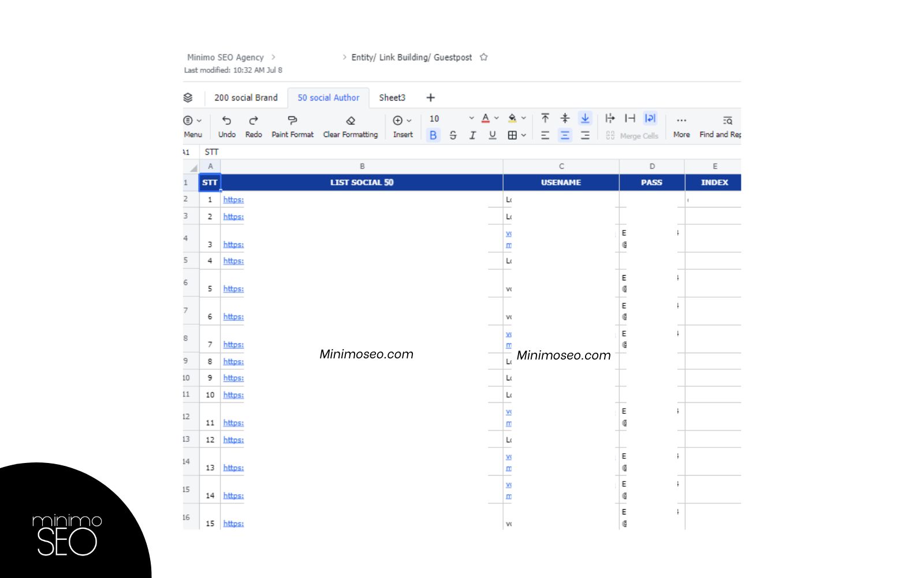Expand font color options arrow
Image resolution: width=924 pixels, height=578 pixels.
coord(497,118)
